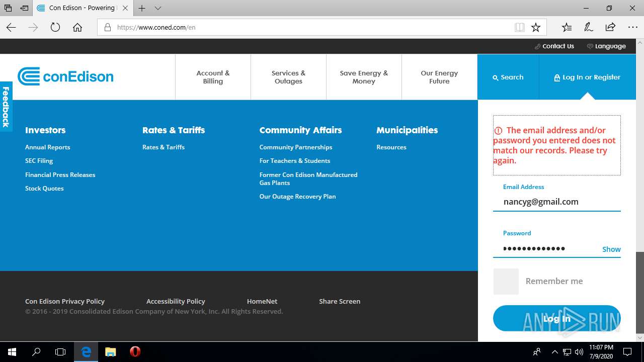Open HomeNet footer link
This screenshot has width=644, height=362.
pyautogui.click(x=262, y=302)
